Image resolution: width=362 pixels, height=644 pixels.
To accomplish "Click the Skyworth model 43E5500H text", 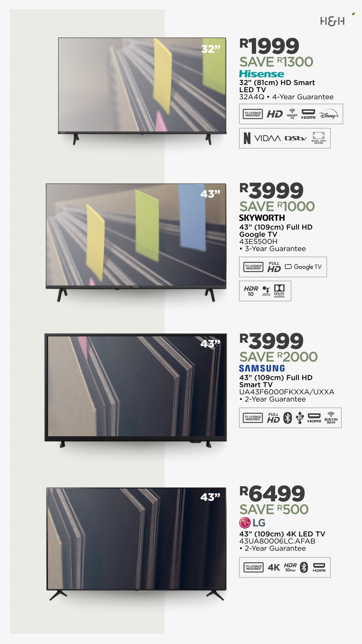I will [258, 241].
